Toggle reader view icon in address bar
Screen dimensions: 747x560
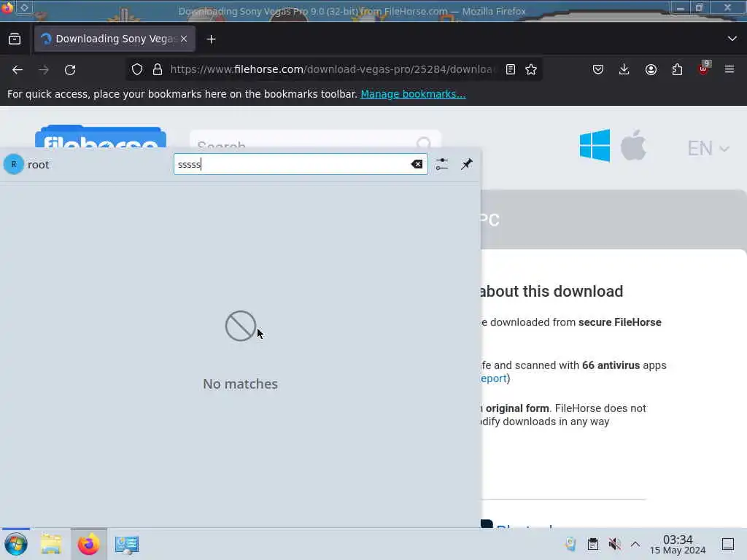(x=510, y=69)
